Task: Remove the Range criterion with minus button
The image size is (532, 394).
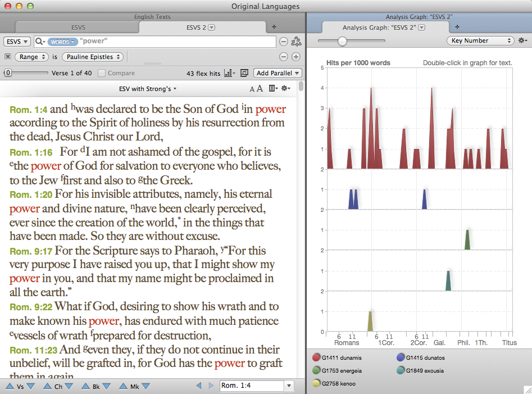Action: (x=284, y=57)
